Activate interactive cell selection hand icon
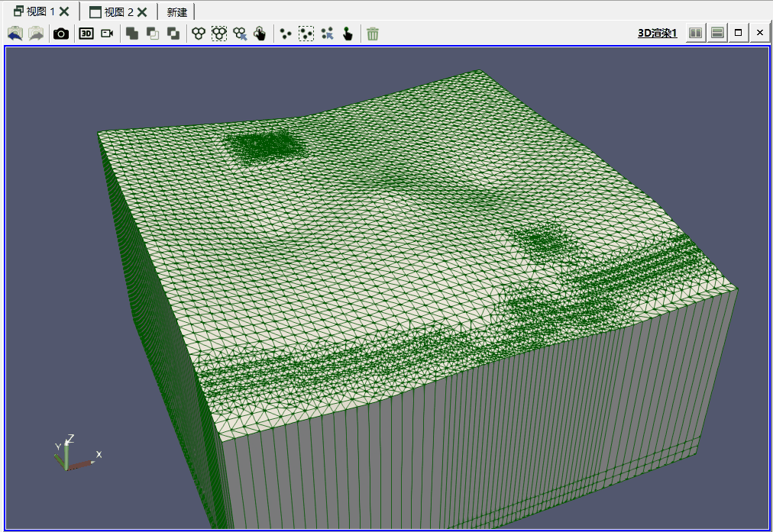Screen dimensions: 773x532 pos(260,34)
